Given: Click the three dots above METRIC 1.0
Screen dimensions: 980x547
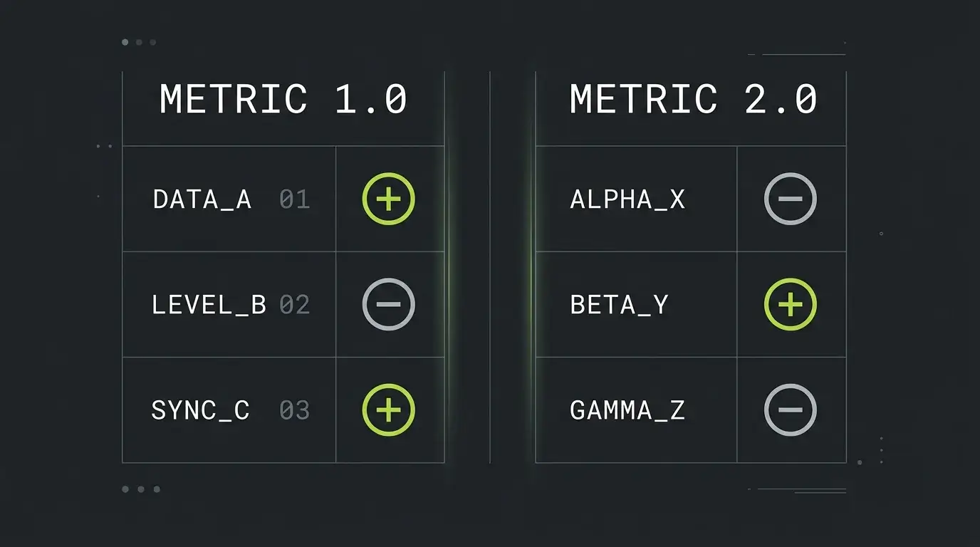Looking at the screenshot, I should (139, 42).
